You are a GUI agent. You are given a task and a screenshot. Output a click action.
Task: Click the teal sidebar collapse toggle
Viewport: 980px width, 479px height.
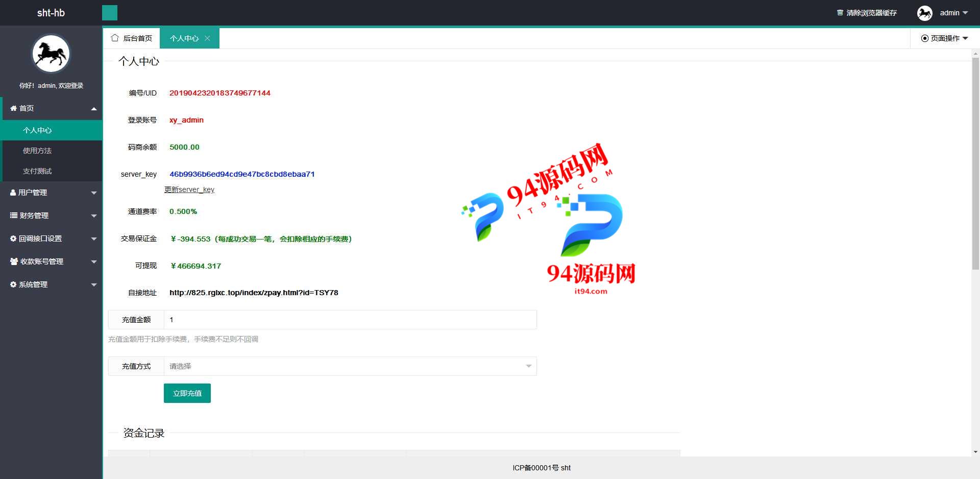(110, 13)
